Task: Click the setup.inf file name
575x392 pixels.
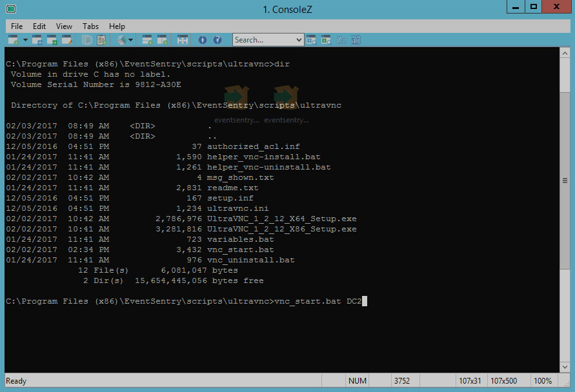Action: 230,198
